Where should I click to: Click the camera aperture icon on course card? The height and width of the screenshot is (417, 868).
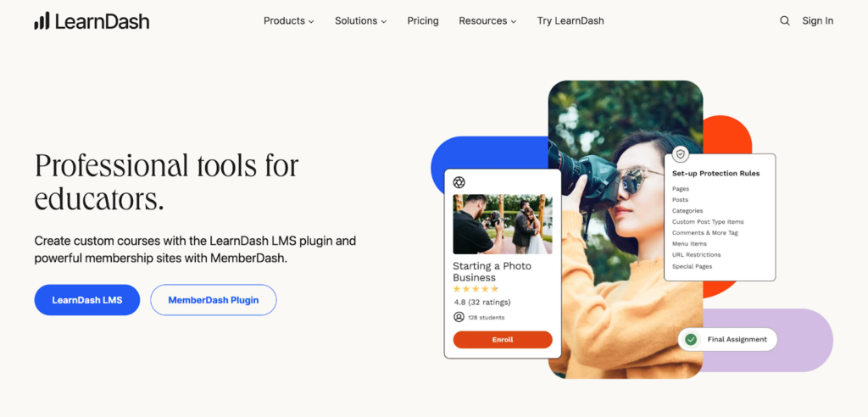[459, 182]
